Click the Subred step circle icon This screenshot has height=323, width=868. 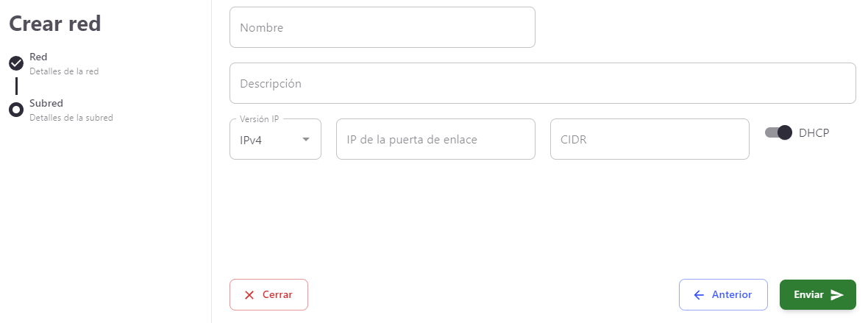click(x=16, y=110)
